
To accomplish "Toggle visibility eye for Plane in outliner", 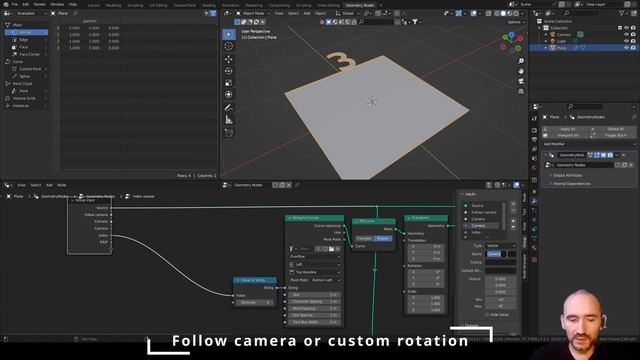I will tap(626, 48).
